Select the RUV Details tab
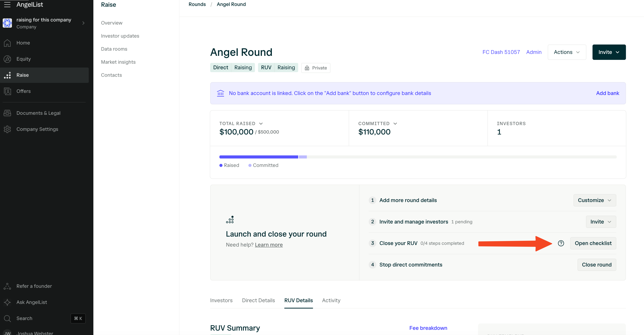 coord(299,300)
